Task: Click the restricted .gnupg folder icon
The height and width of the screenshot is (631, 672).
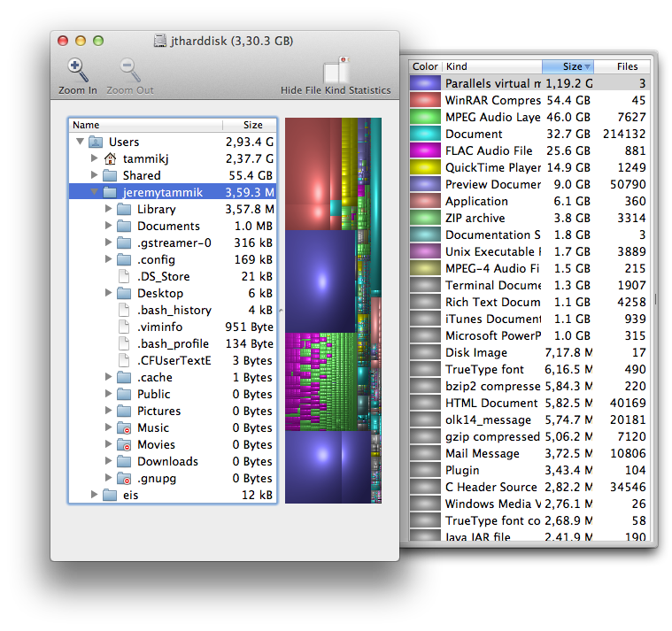Action: [x=124, y=478]
